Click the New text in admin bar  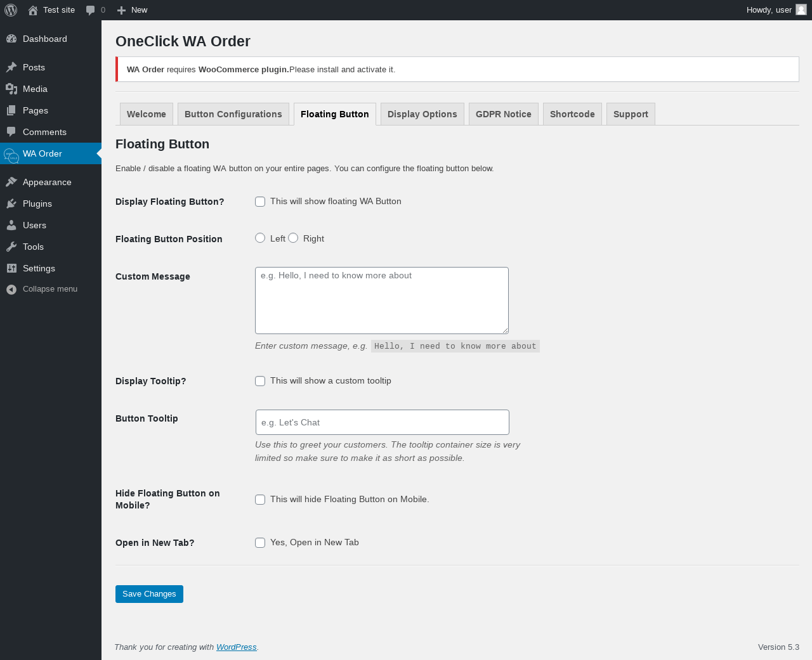point(139,10)
